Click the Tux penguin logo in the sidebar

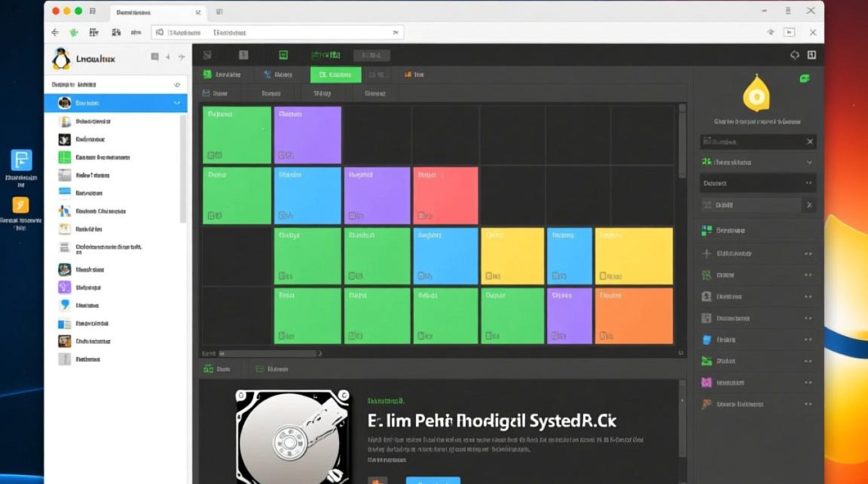point(61,59)
